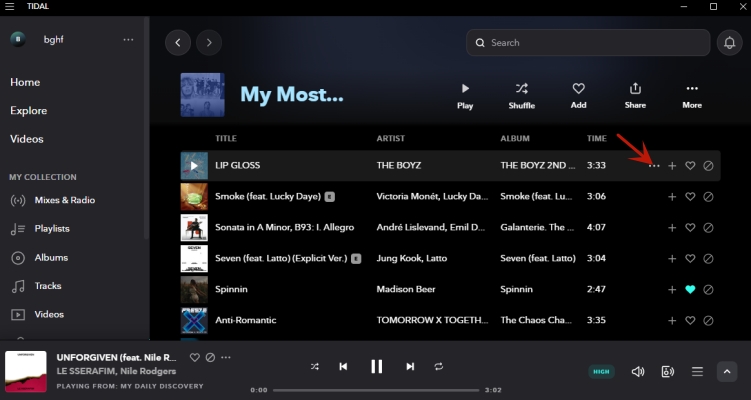Open Videos under My Collection
Viewport: 751px width, 400px height.
37,315
